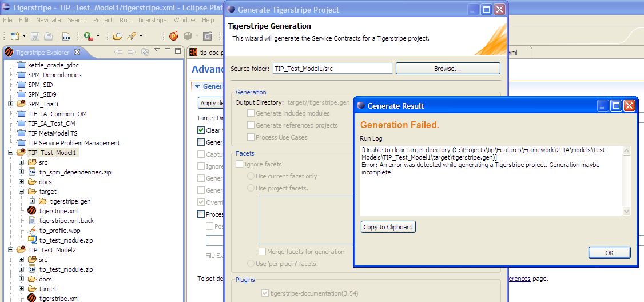644x302 pixels.
Task: Maximize the Tigerstripe Explorer panel
Action: (178, 51)
